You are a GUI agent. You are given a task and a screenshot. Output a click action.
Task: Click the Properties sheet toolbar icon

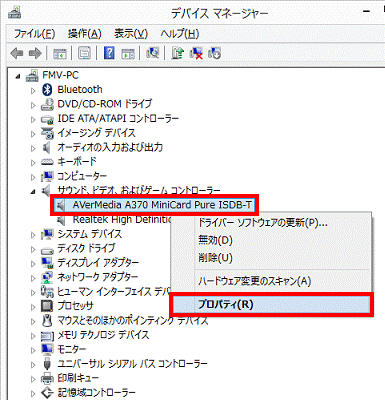(84, 53)
